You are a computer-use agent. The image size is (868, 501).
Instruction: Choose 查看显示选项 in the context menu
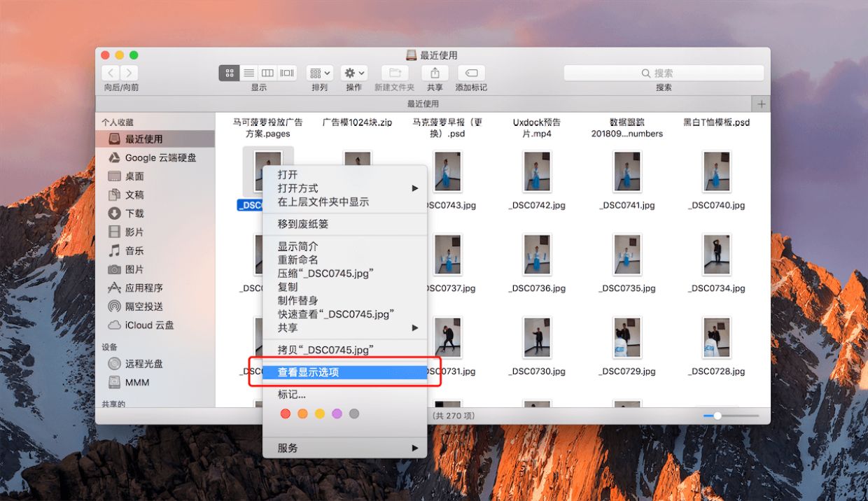pyautogui.click(x=344, y=372)
